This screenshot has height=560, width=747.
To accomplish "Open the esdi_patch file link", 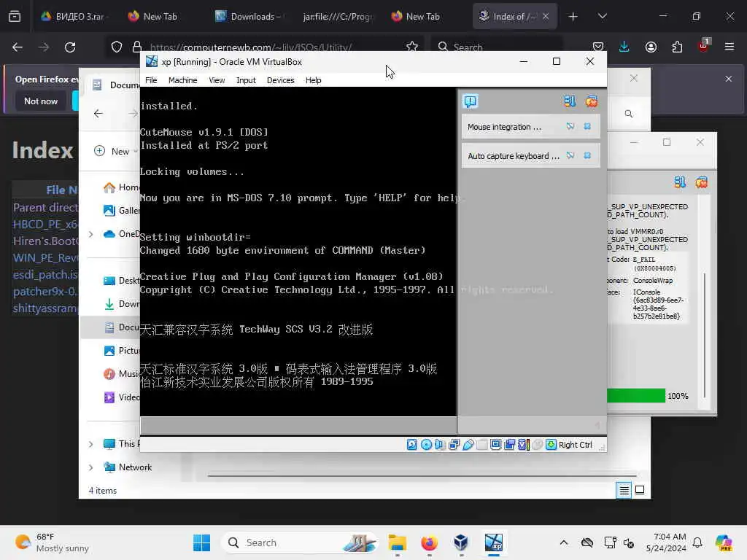I will point(46,275).
